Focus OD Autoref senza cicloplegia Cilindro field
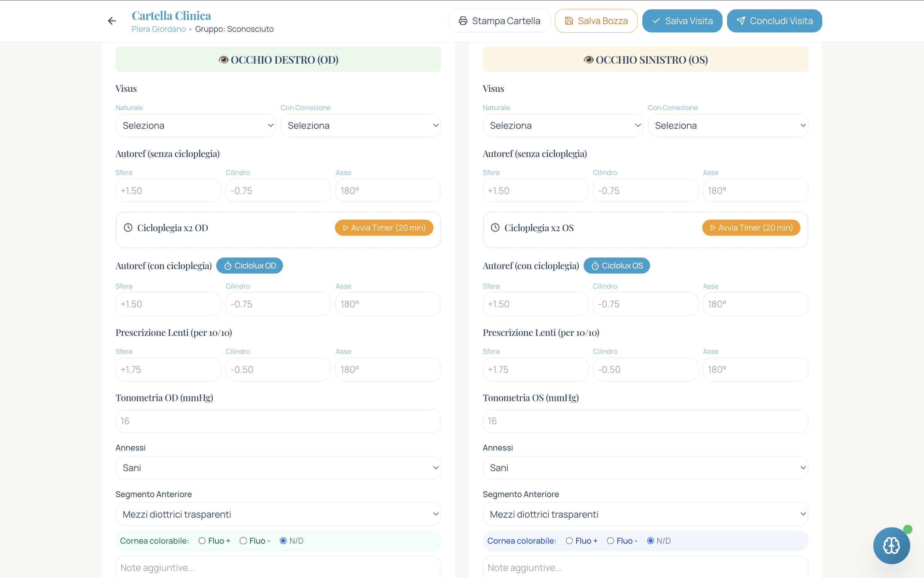The height and width of the screenshot is (578, 924). point(278,190)
